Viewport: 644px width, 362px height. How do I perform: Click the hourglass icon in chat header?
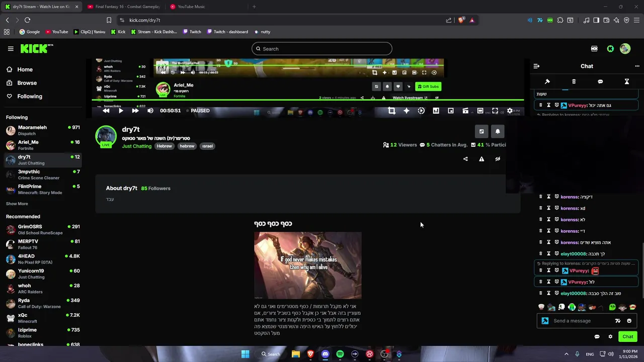coord(627,81)
